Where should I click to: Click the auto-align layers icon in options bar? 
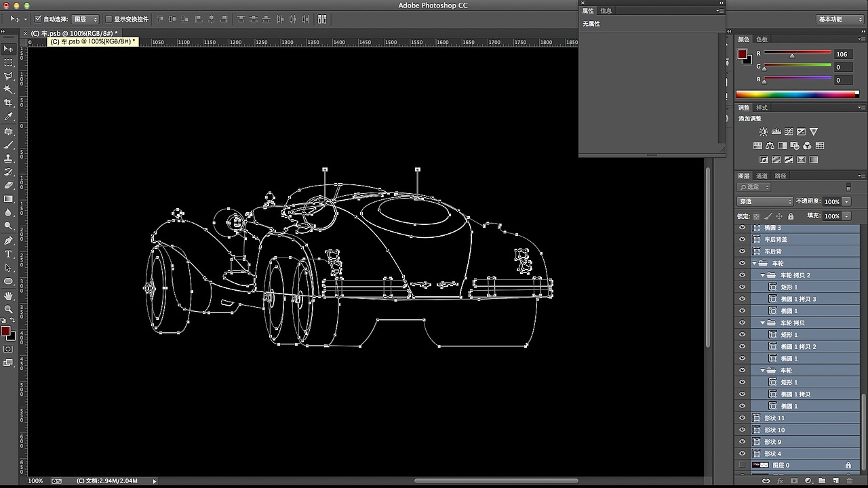tap(322, 19)
